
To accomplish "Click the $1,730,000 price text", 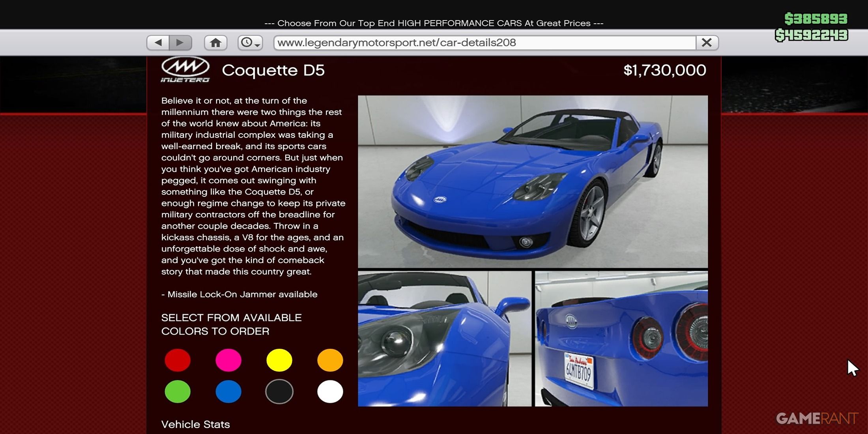I will [x=665, y=70].
